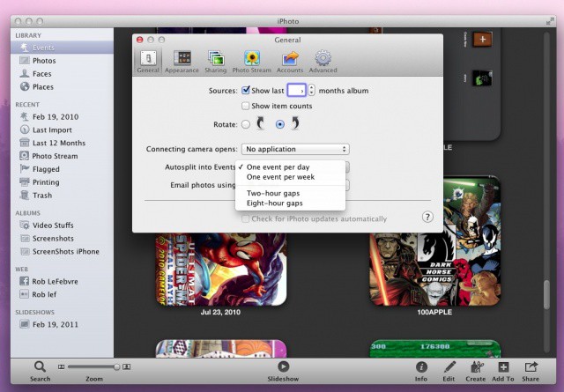This screenshot has width=564, height=392.
Task: Open the Appearance preferences pane
Action: pyautogui.click(x=182, y=63)
